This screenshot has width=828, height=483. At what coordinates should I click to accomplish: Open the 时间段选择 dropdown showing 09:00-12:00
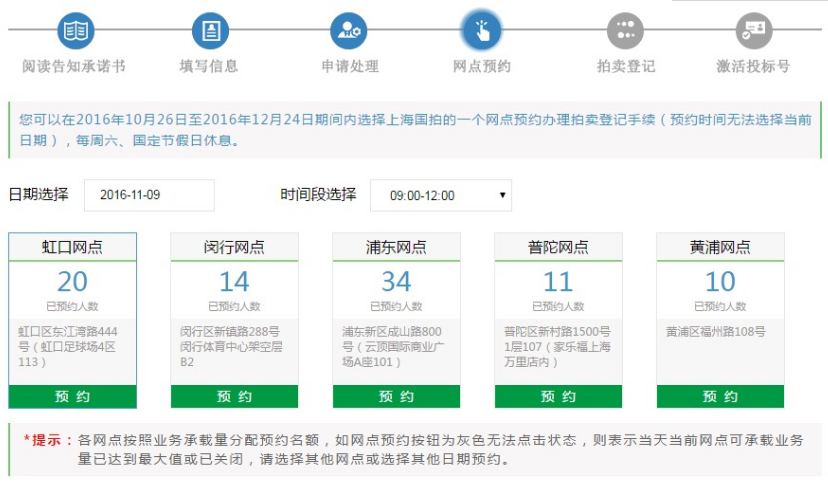click(x=441, y=195)
